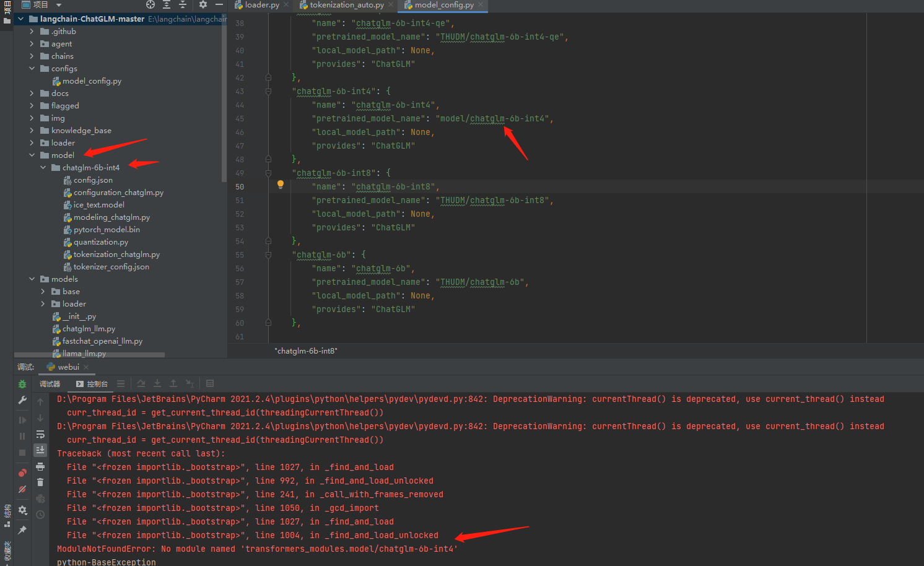Close the tokenization_auto.py tab
Viewport: 924px width, 566px height.
[391, 5]
